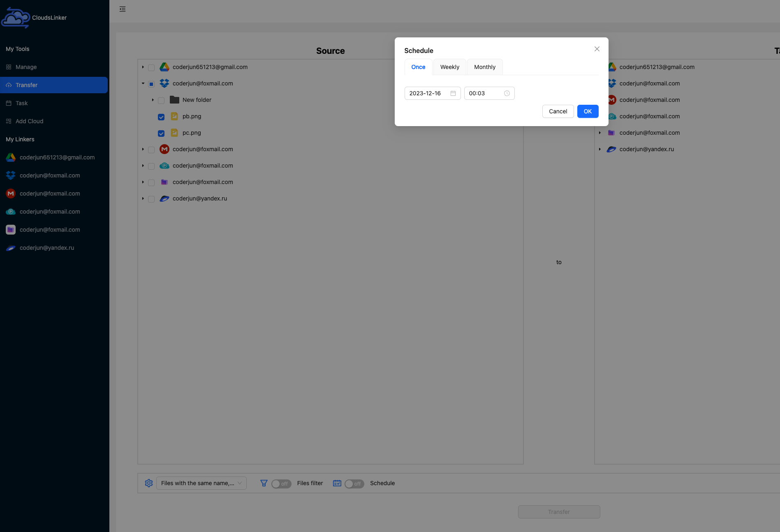The image size is (780, 532).
Task: Switch to the Once tab
Action: [418, 67]
